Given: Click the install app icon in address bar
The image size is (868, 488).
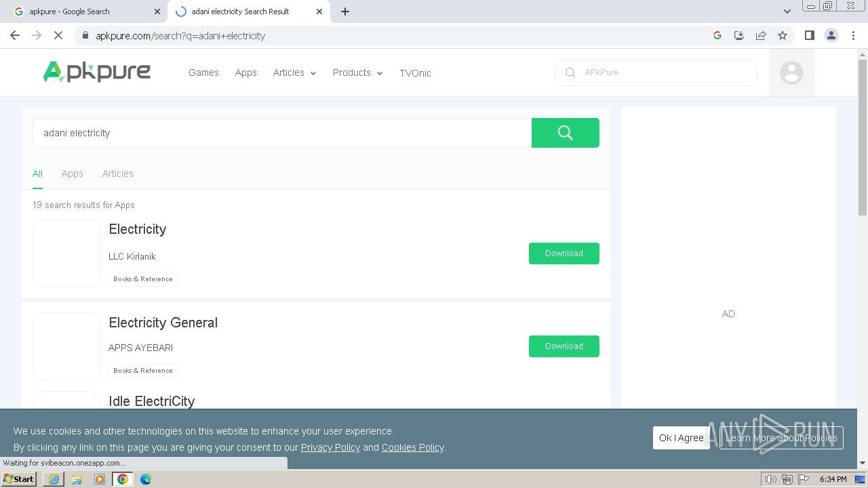Looking at the screenshot, I should (x=739, y=35).
